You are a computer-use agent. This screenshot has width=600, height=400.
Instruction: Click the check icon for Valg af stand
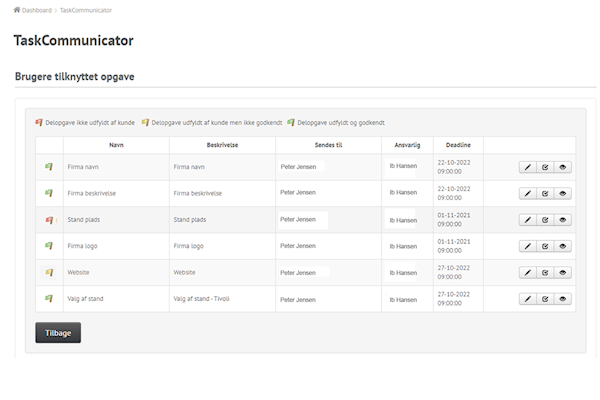point(545,298)
